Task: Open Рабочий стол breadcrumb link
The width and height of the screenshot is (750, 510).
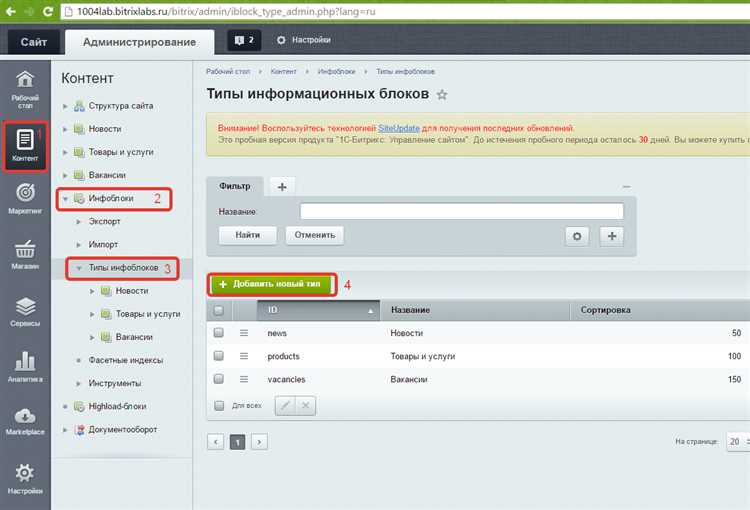Action: click(228, 71)
